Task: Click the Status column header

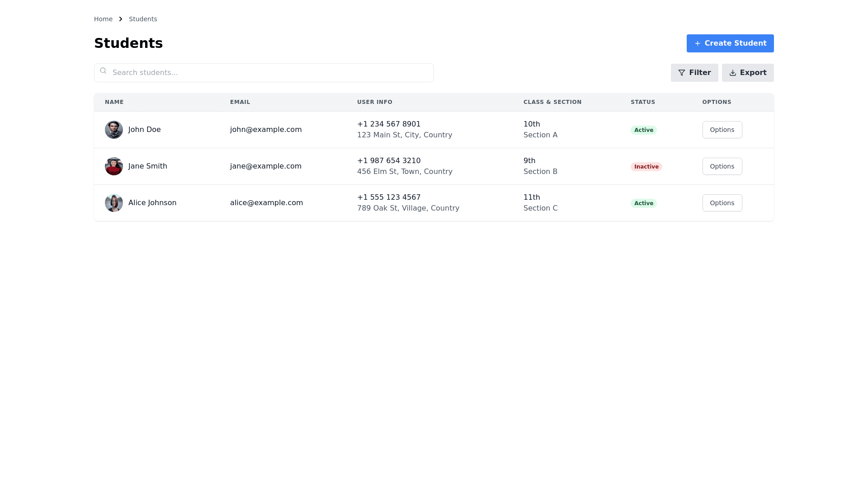Action: [x=642, y=102]
